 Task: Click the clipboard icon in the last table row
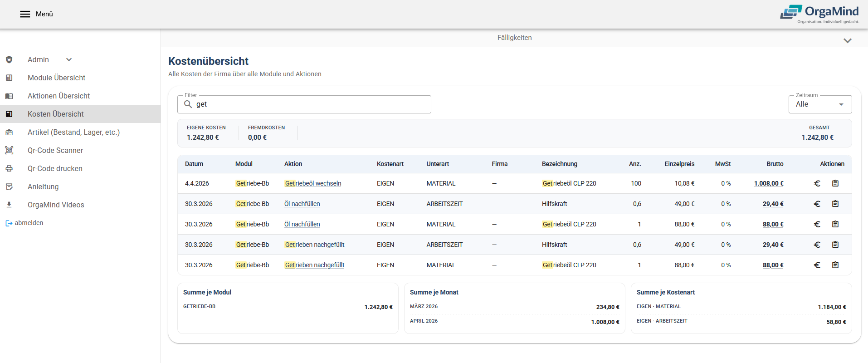pos(835,265)
